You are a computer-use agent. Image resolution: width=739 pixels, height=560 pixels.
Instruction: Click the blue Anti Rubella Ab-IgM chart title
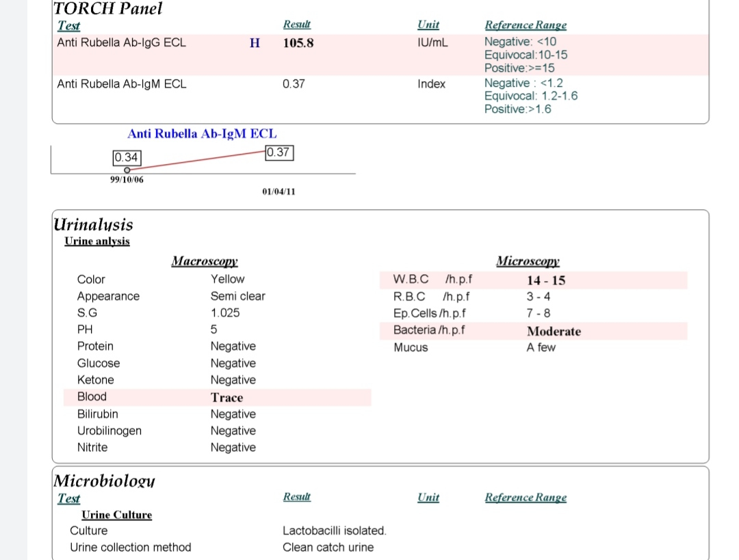point(202,133)
